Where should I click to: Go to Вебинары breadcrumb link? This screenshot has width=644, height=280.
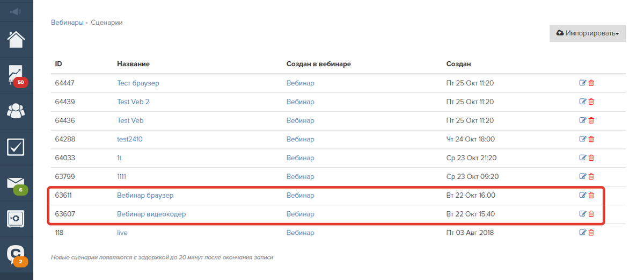click(67, 23)
